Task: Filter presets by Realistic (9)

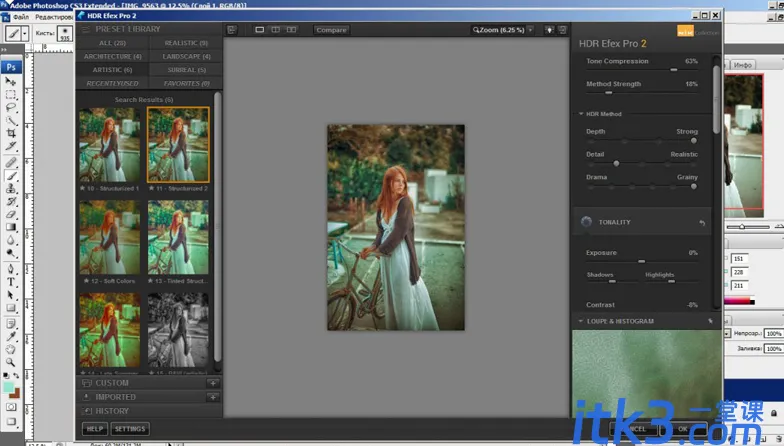Action: [186, 43]
